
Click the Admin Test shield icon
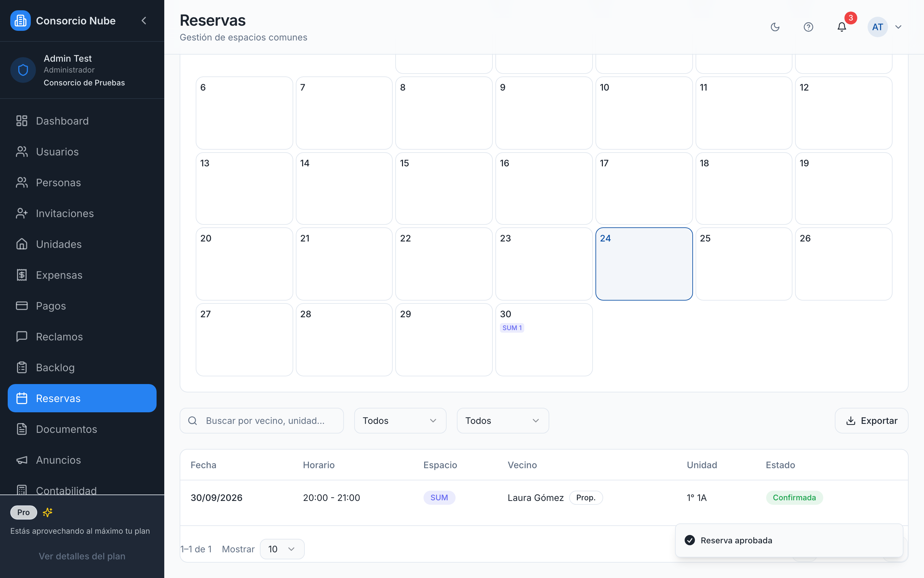[23, 70]
